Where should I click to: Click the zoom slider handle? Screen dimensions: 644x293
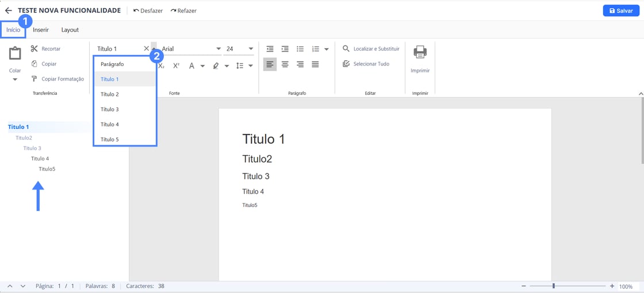tap(554, 286)
